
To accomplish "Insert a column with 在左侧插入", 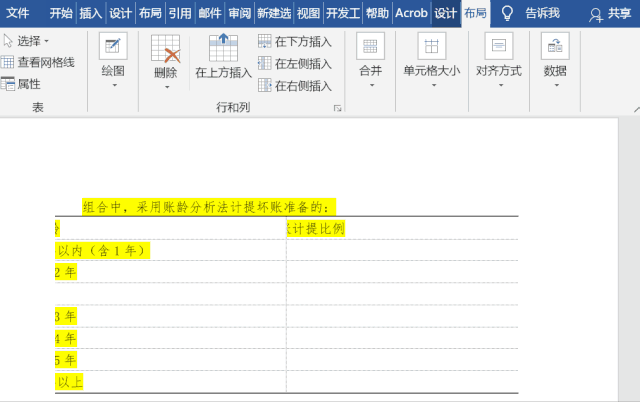I will tap(295, 63).
